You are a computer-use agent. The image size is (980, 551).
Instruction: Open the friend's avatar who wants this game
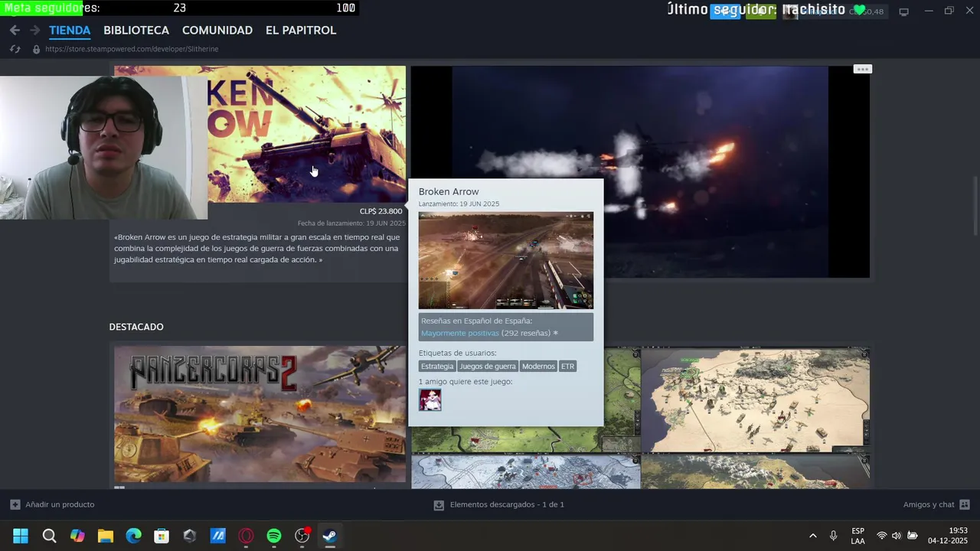click(x=430, y=399)
